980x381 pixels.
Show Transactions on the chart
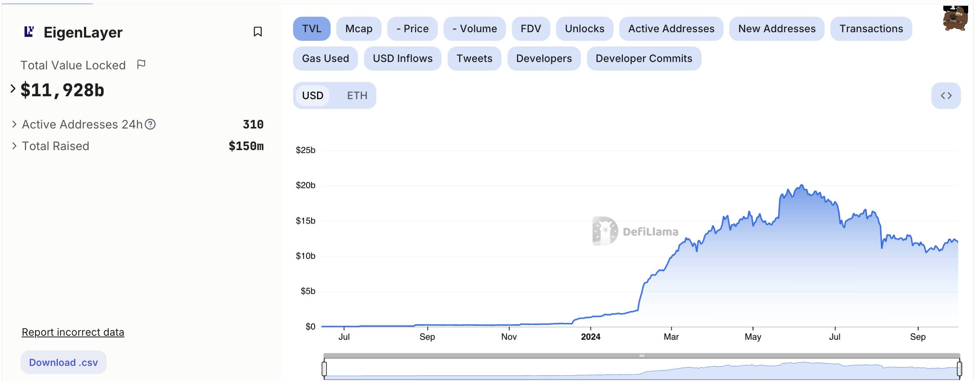click(x=871, y=29)
